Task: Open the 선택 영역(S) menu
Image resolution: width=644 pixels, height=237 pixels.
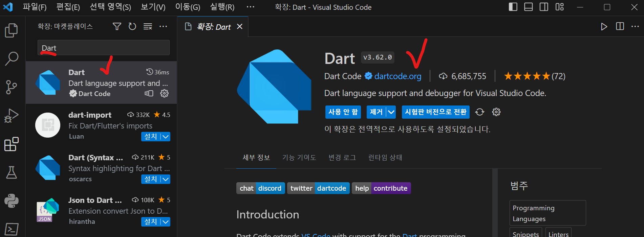Action: pos(110,7)
